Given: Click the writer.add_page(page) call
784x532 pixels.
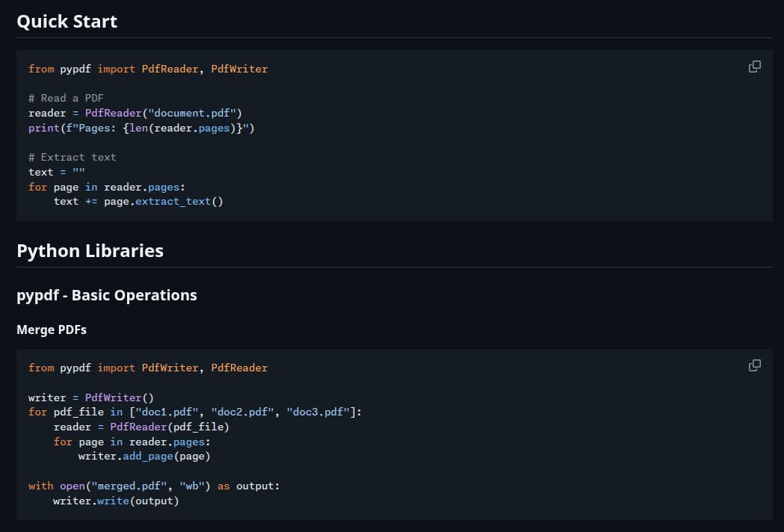Looking at the screenshot, I should [144, 456].
